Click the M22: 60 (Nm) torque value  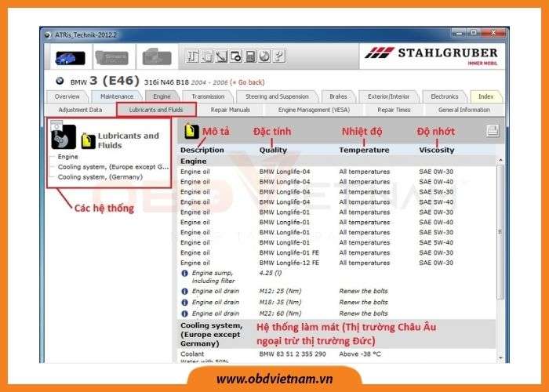(x=280, y=314)
